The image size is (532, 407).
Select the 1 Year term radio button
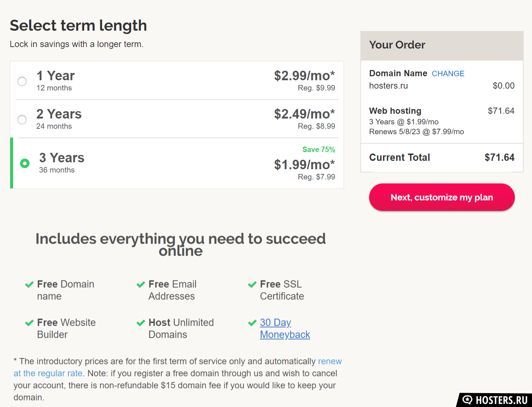22,81
